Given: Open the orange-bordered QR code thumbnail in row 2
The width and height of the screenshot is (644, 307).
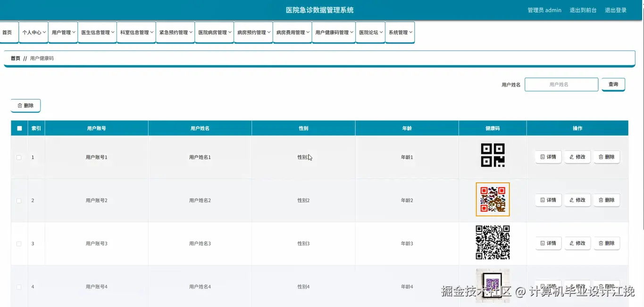Looking at the screenshot, I should [493, 199].
